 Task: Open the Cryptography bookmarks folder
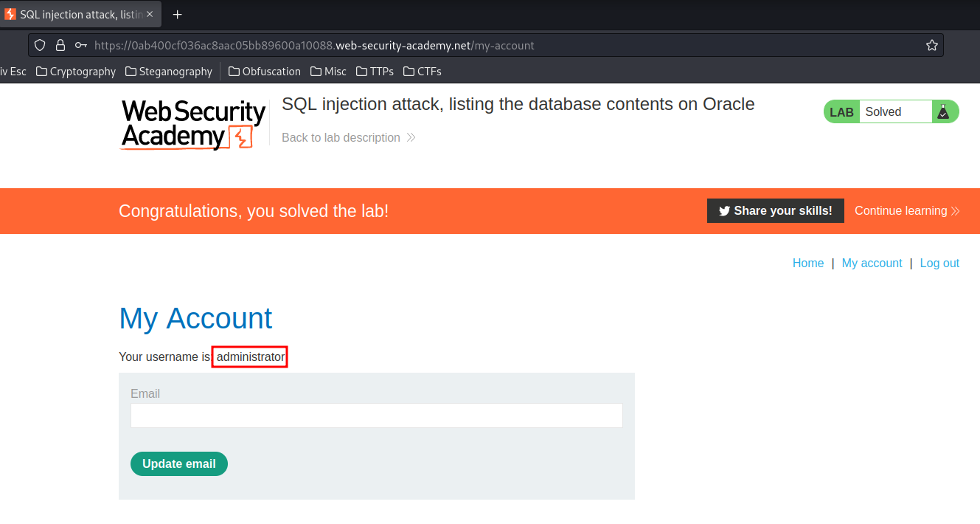76,72
